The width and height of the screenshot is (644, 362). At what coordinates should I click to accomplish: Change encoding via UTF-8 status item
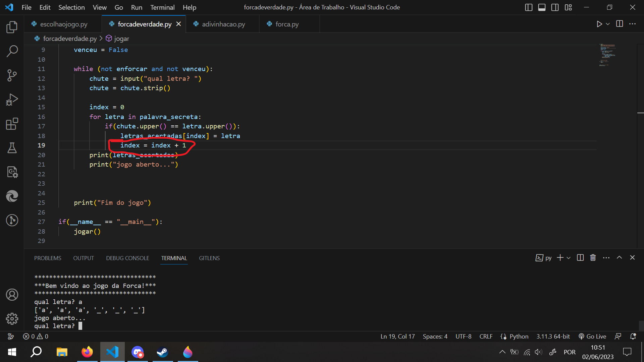tap(463, 336)
